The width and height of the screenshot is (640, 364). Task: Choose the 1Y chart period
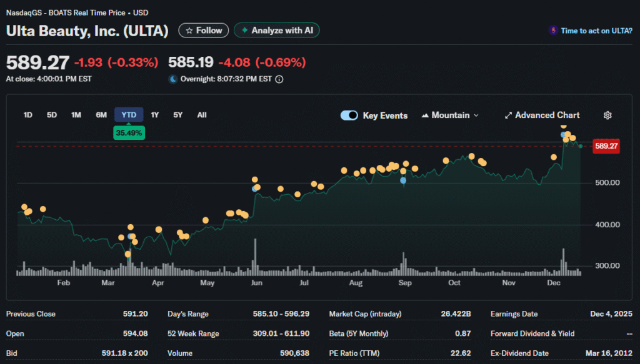tap(155, 115)
